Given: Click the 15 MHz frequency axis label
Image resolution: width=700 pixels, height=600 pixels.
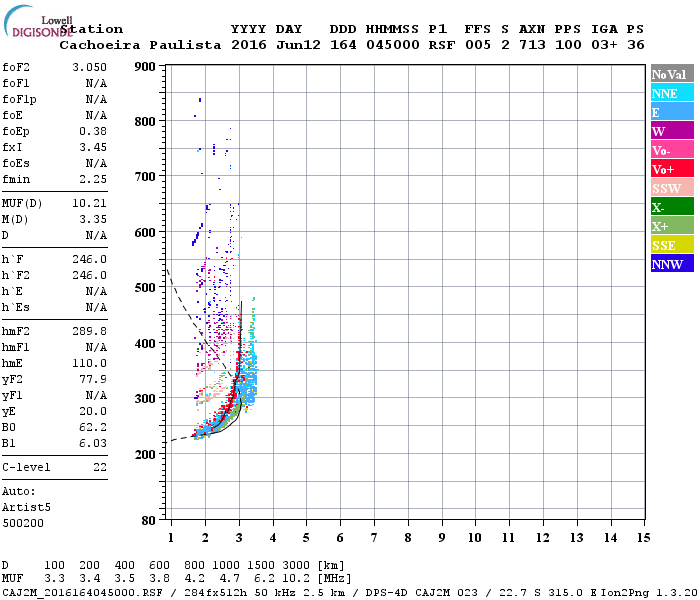Looking at the screenshot, I should (x=643, y=538).
